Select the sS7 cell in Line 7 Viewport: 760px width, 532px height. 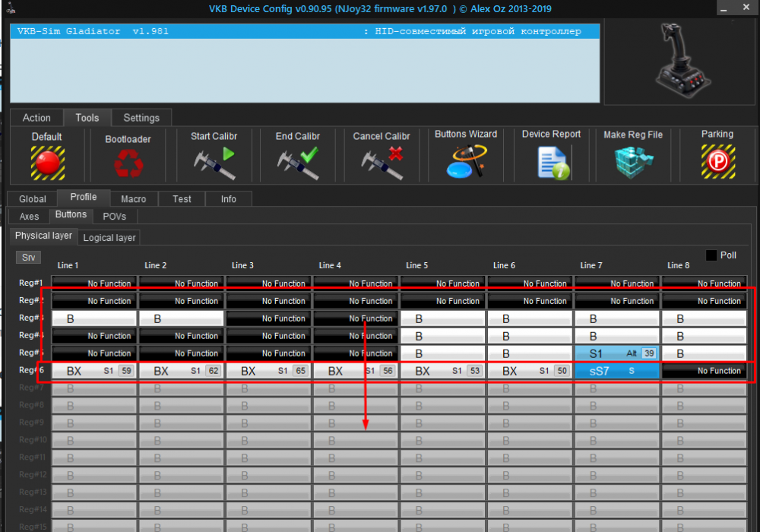[617, 371]
